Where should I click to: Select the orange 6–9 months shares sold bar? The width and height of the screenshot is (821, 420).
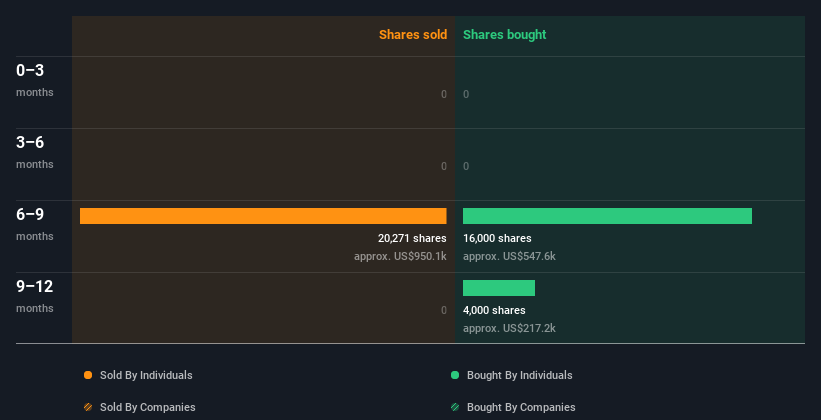click(x=263, y=216)
